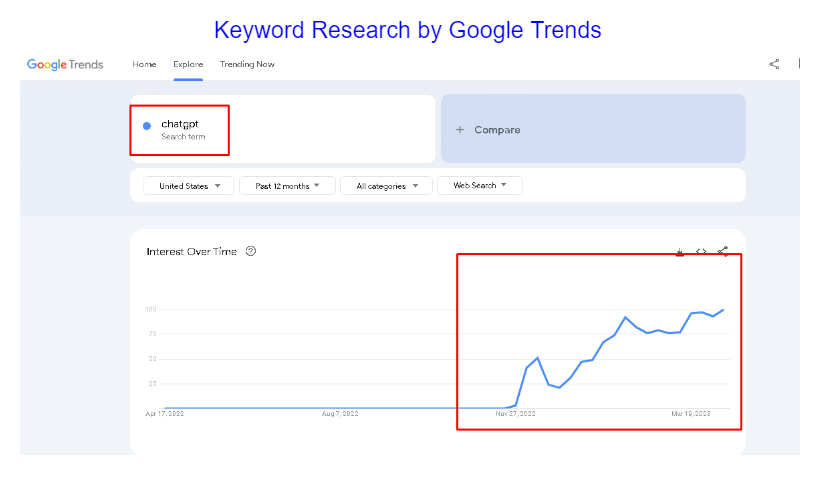
Task: Go to the Home tab
Action: [x=144, y=65]
